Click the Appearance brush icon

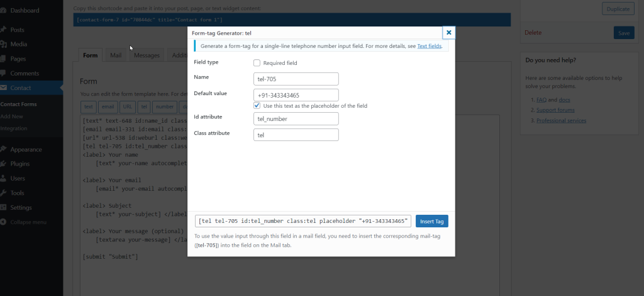[x=4, y=149]
